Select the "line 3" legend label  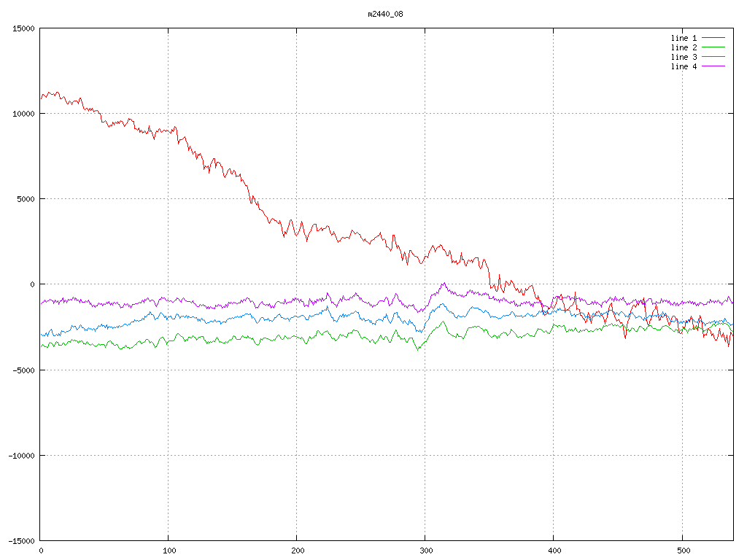click(684, 57)
